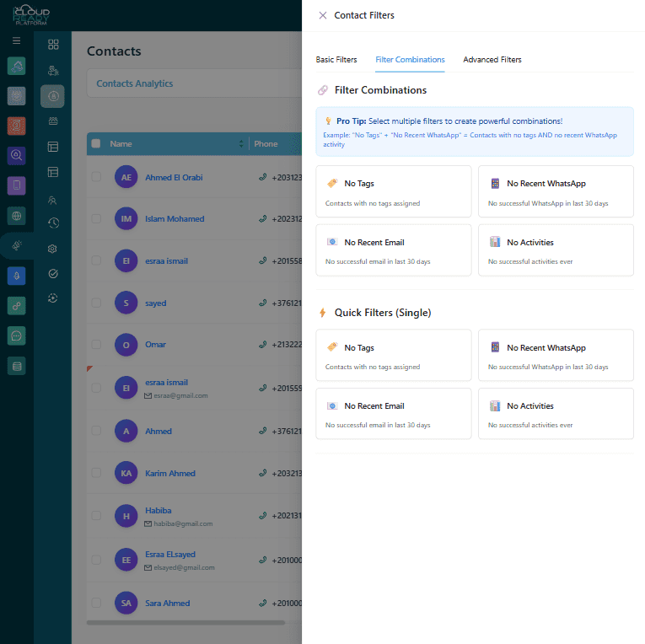
Task: Open the clock history icon in secondary sidebar
Action: tap(53, 223)
